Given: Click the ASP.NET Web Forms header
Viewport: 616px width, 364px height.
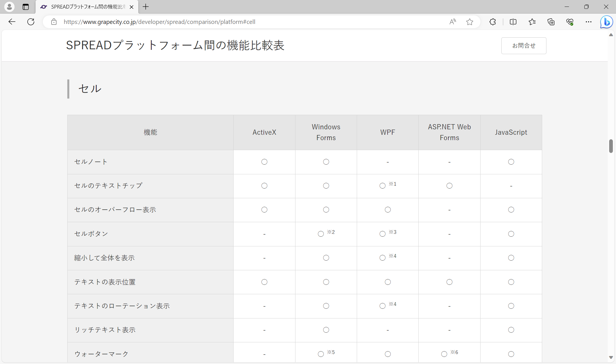Looking at the screenshot, I should pyautogui.click(x=449, y=132).
